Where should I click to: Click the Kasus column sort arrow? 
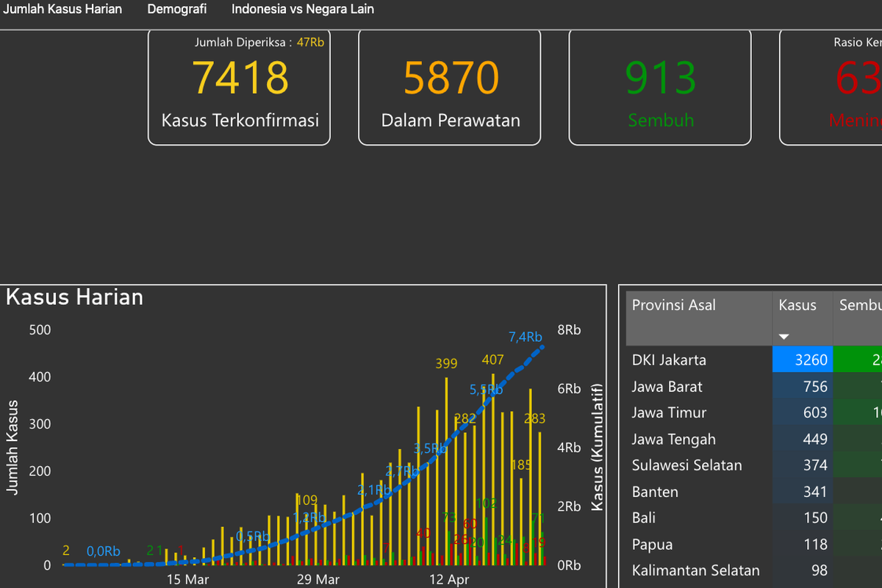pos(784,337)
